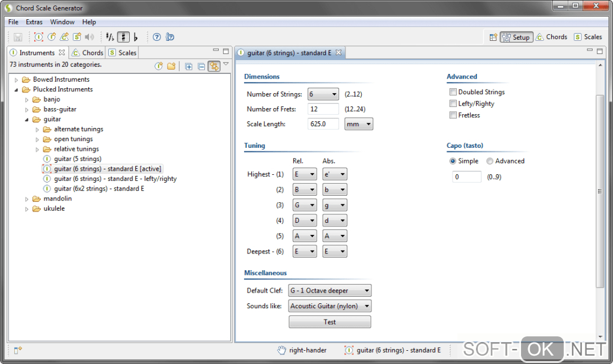The height and width of the screenshot is (364, 613).
Task: Click the expand all tree icon
Action: click(x=189, y=67)
